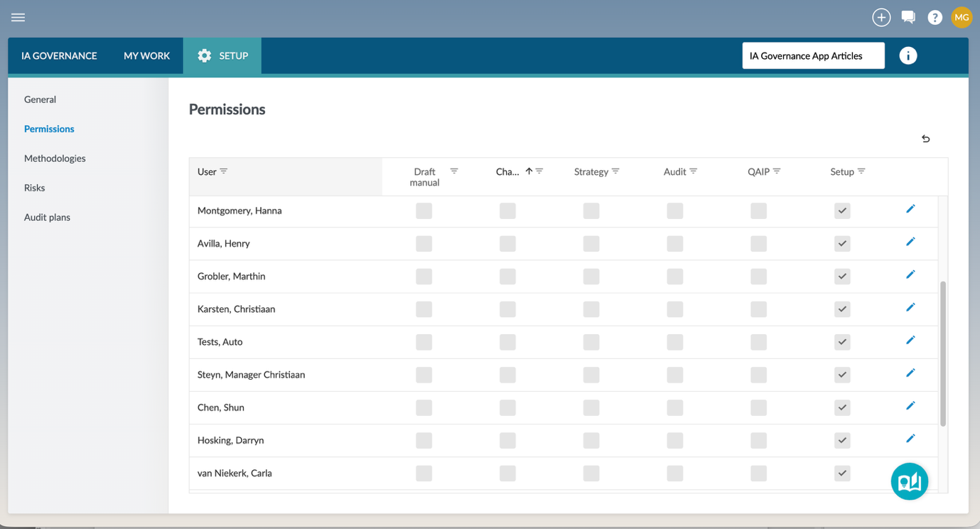This screenshot has height=529, width=980.
Task: Open the chat messages icon
Action: [908, 18]
